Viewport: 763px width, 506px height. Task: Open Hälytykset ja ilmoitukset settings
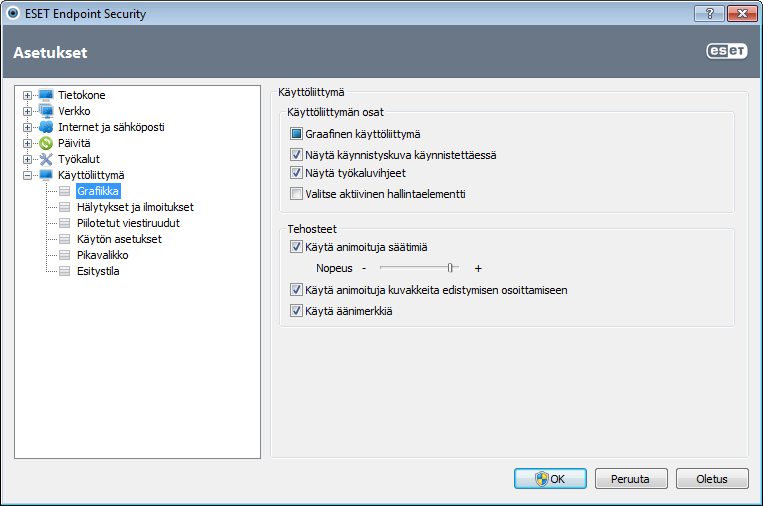coord(135,207)
